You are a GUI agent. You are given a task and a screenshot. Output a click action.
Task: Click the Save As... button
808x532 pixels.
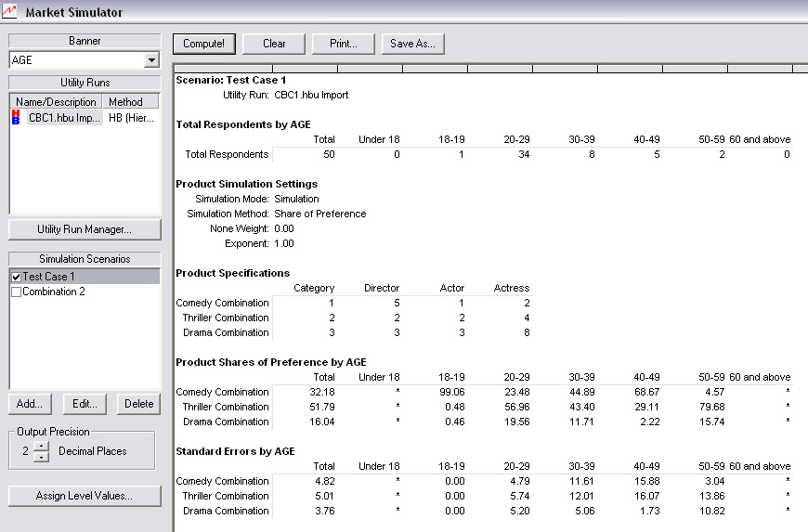click(x=412, y=44)
